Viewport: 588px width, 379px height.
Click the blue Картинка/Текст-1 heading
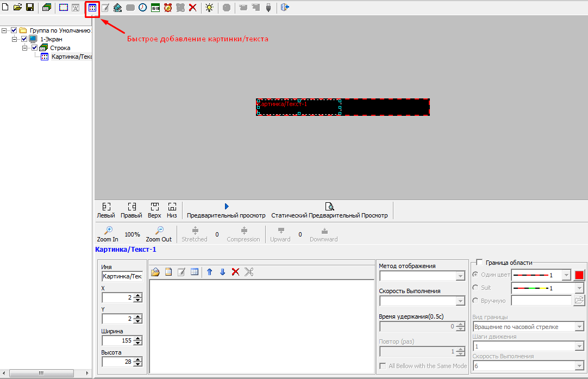[x=126, y=250]
